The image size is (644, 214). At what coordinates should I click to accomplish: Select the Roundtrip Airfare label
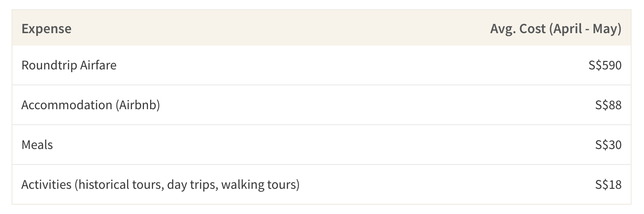point(69,65)
